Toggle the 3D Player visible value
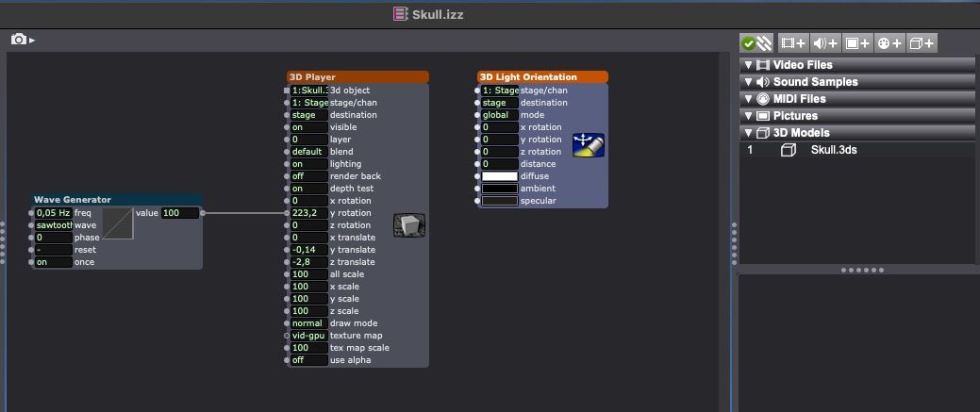 308,127
